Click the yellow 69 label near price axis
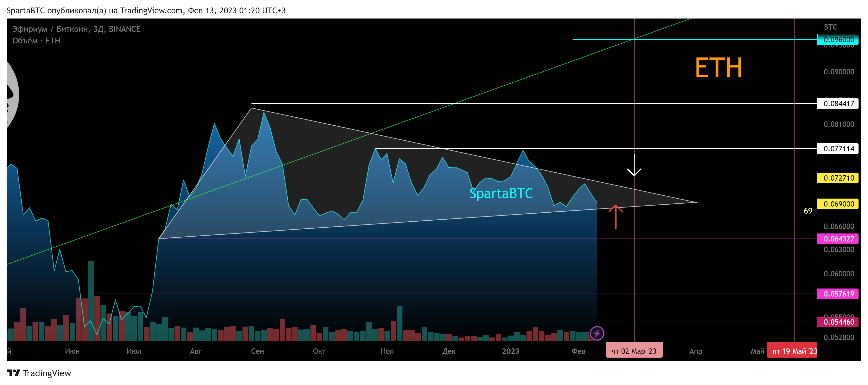868x385 pixels. tap(808, 211)
